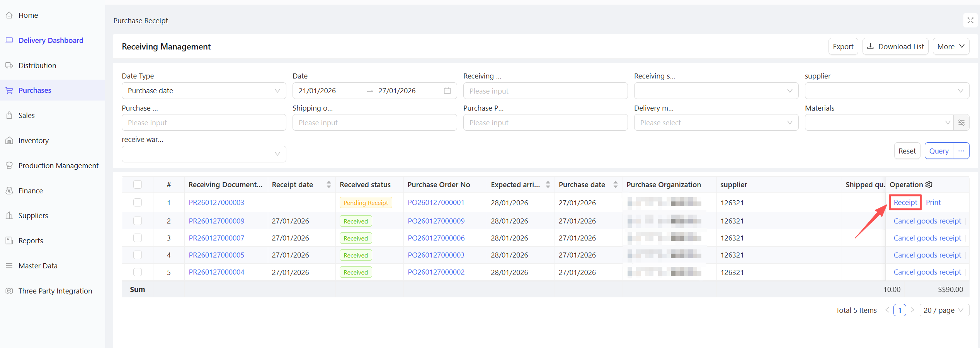Screen dimensions: 980x348
Task: Open the Date Type dropdown
Action: (x=204, y=91)
